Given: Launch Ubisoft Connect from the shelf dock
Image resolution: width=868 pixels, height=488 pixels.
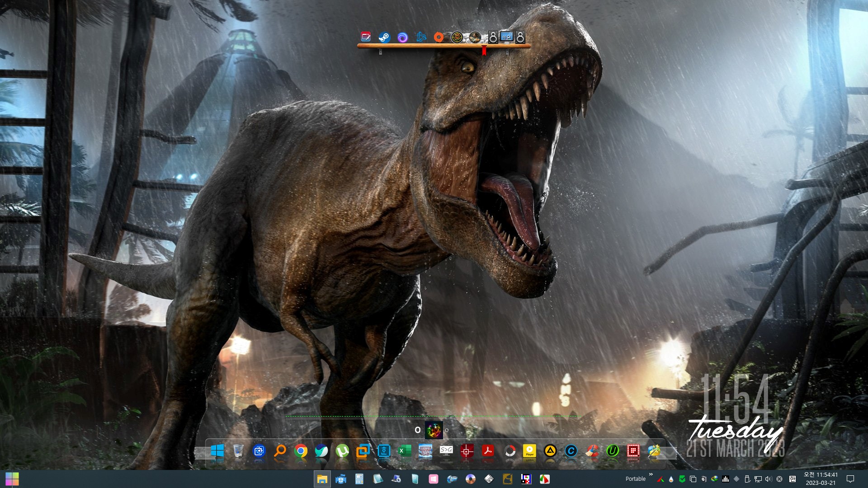Looking at the screenshot, I should [x=402, y=37].
